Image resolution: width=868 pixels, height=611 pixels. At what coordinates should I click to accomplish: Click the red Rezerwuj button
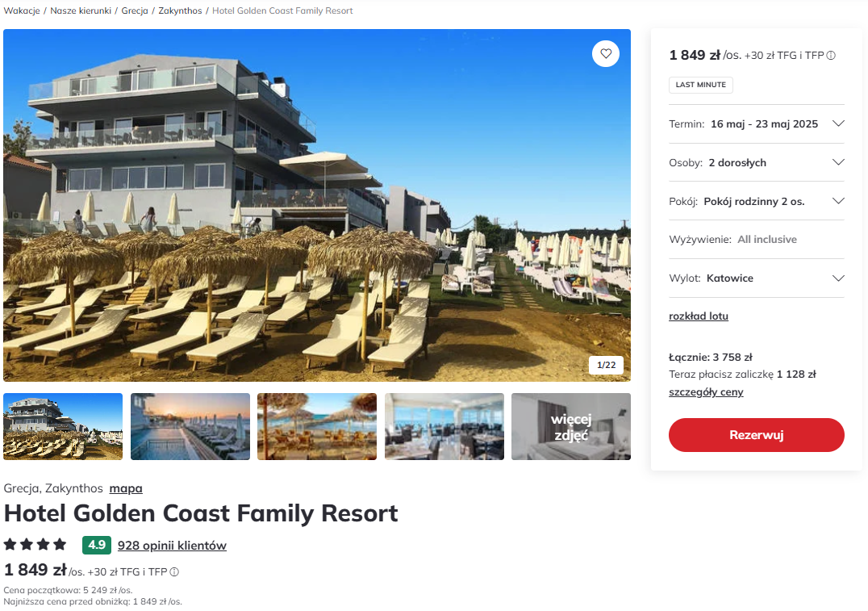coord(756,435)
